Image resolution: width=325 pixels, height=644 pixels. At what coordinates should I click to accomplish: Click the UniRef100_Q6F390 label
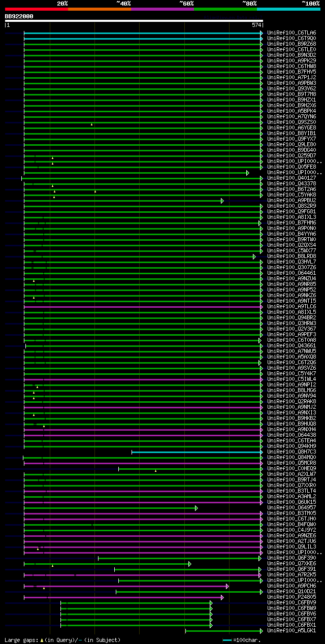coord(291,558)
